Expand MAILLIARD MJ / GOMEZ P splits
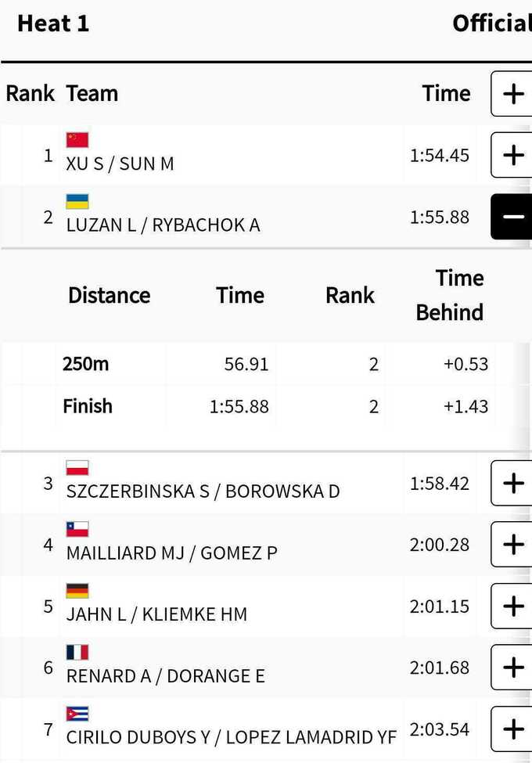This screenshot has height=763, width=532. 512,544
